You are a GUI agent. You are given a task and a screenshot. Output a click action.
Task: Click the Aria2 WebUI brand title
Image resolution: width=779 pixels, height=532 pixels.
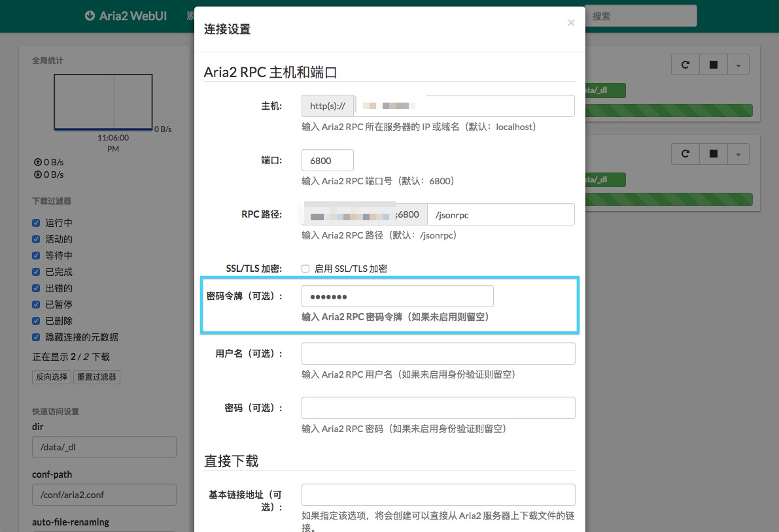133,16
